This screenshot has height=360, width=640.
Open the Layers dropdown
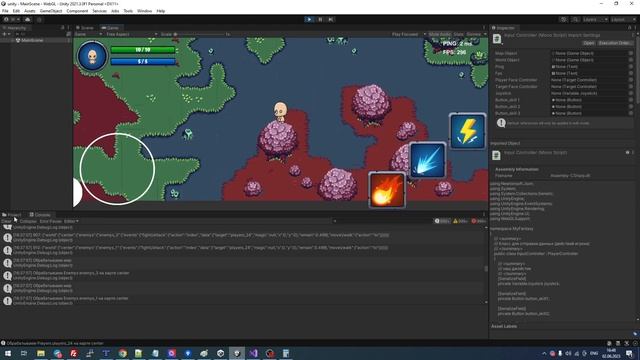pos(595,19)
